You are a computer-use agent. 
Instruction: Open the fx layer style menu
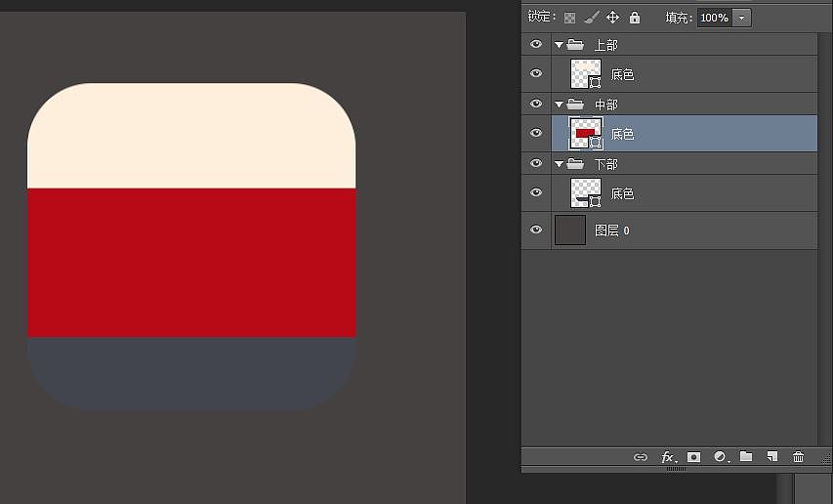[668, 457]
